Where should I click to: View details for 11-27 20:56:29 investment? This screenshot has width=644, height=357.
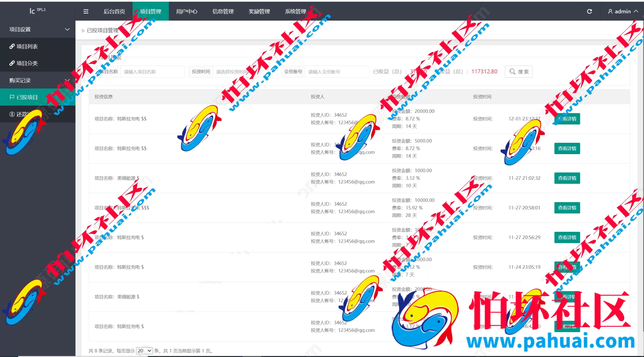click(567, 237)
